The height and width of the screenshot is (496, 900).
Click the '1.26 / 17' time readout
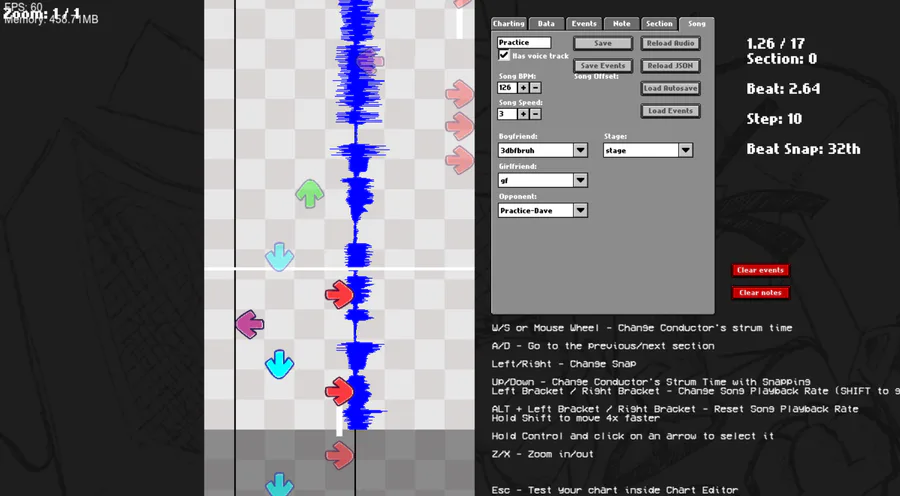pos(775,43)
